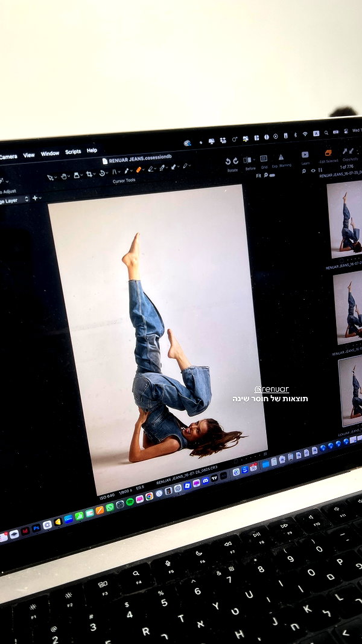Click the viewer zoom magnifier icon
362x644 pixels.
coord(265,175)
